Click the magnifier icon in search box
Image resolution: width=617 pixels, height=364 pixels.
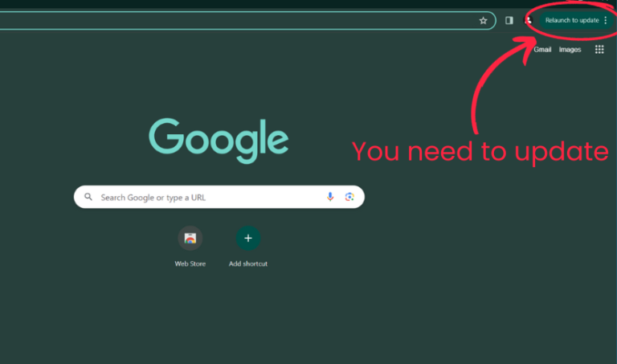(88, 197)
